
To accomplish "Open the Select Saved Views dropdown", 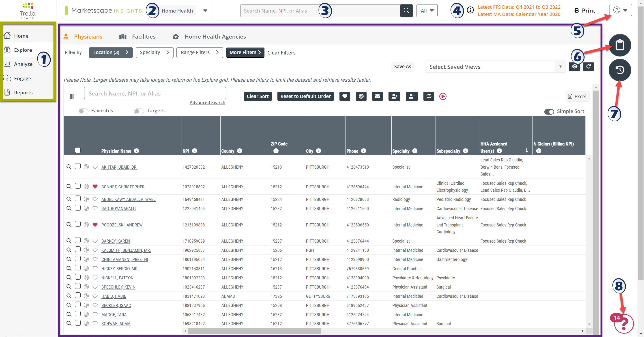I will coord(495,67).
